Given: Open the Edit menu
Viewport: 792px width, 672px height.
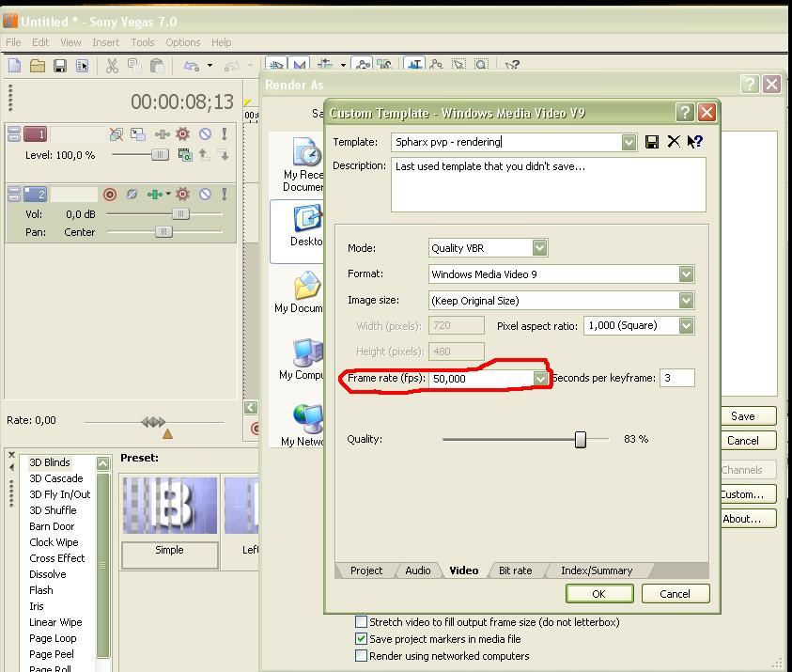Looking at the screenshot, I should (40, 42).
